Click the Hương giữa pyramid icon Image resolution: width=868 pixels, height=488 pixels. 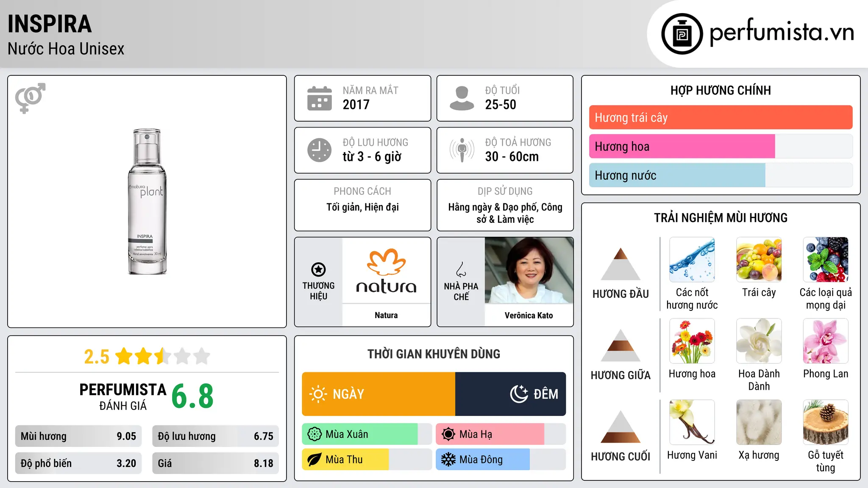pos(620,345)
